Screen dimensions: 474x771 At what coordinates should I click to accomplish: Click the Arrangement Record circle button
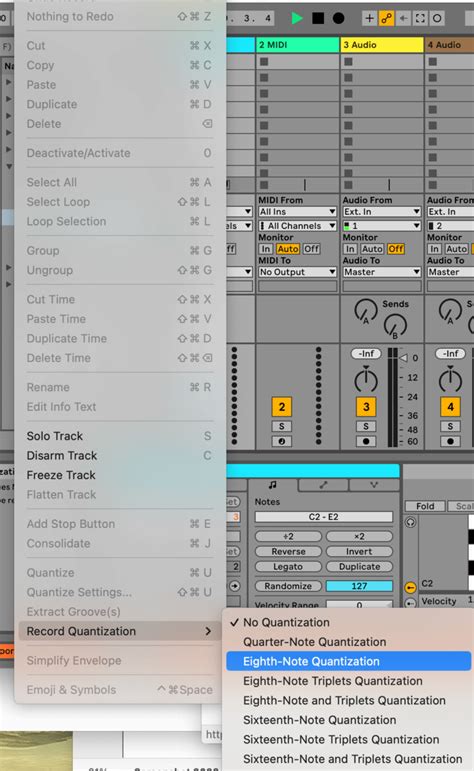[338, 18]
